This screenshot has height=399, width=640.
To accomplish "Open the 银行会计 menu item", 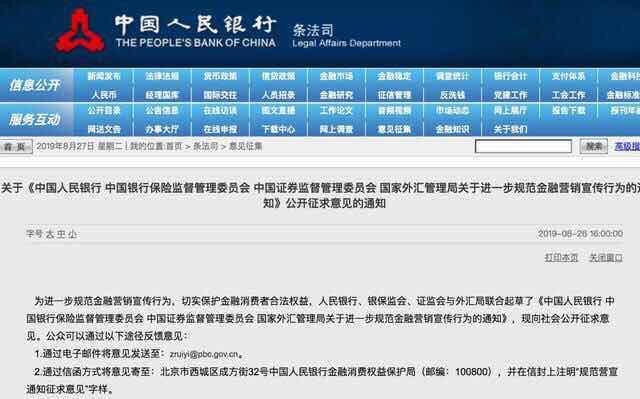I will tap(510, 76).
